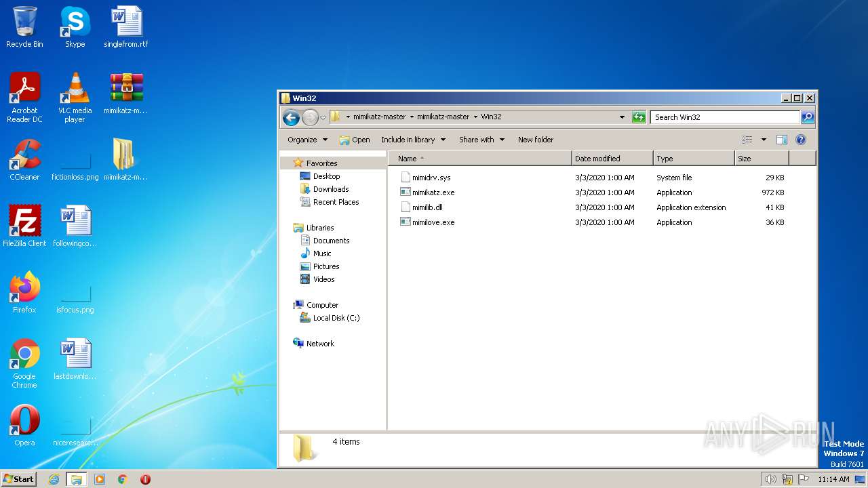Image resolution: width=868 pixels, height=488 pixels.
Task: Toggle the preview pane button
Action: pyautogui.click(x=782, y=140)
